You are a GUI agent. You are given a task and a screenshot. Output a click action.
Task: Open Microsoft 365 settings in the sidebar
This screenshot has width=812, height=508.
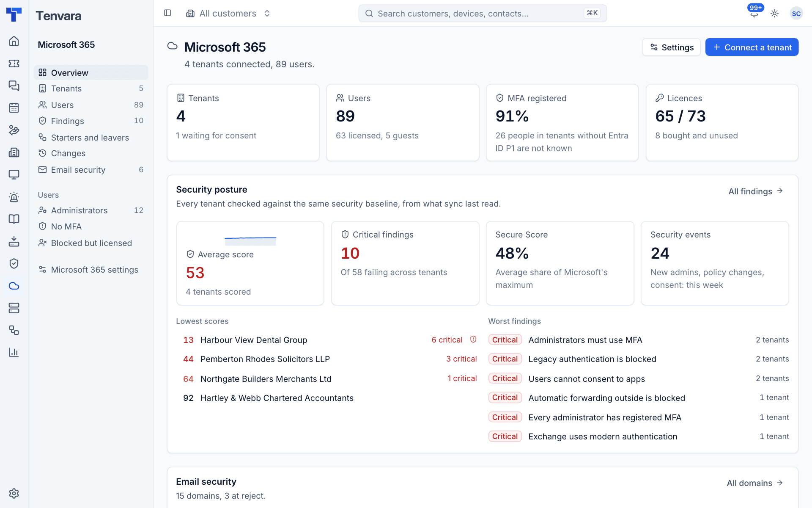coord(91,270)
